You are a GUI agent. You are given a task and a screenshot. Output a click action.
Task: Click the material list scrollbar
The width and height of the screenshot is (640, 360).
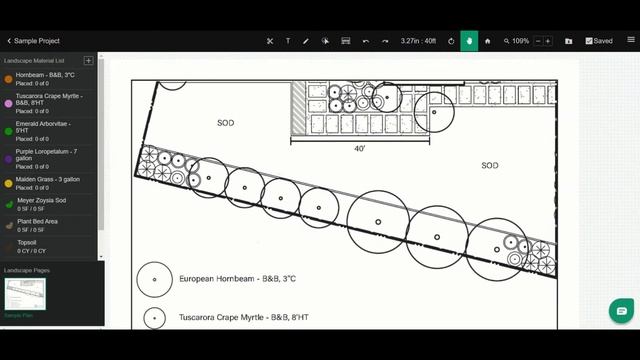coord(101,145)
